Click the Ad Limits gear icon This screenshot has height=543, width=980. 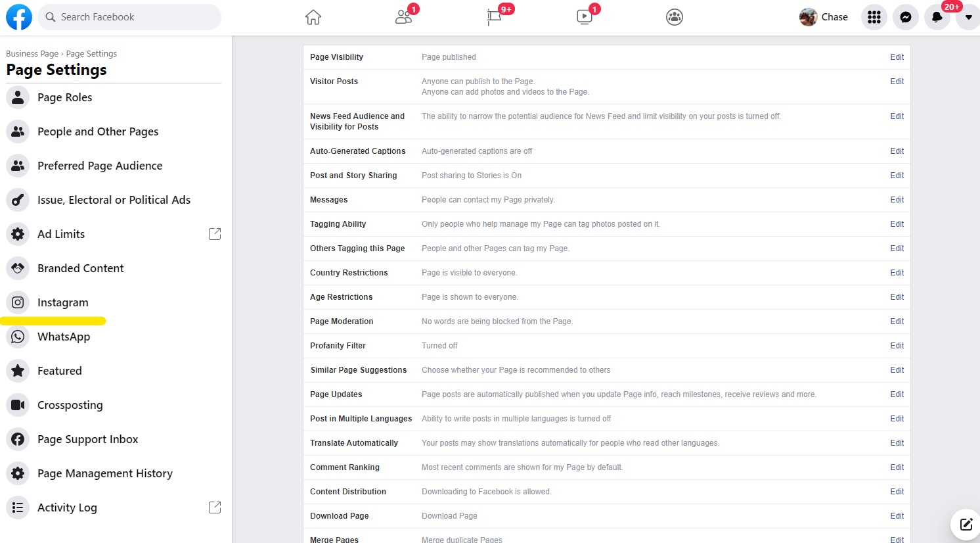coord(18,234)
